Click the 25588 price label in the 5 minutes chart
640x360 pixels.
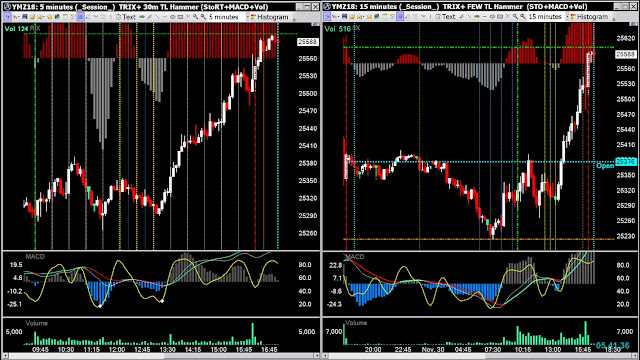pyautogui.click(x=308, y=42)
